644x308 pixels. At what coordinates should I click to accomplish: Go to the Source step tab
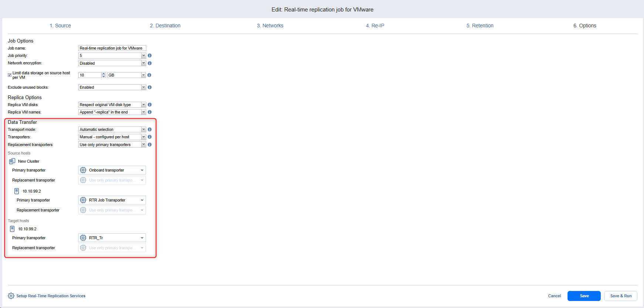60,26
